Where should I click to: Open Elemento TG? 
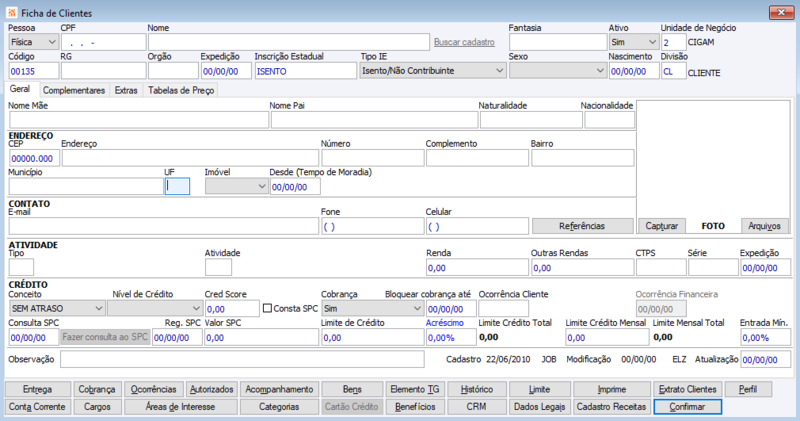click(x=415, y=389)
